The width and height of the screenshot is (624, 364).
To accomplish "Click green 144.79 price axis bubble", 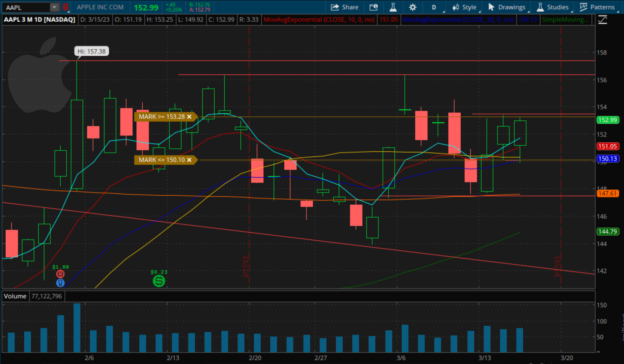I will point(608,232).
